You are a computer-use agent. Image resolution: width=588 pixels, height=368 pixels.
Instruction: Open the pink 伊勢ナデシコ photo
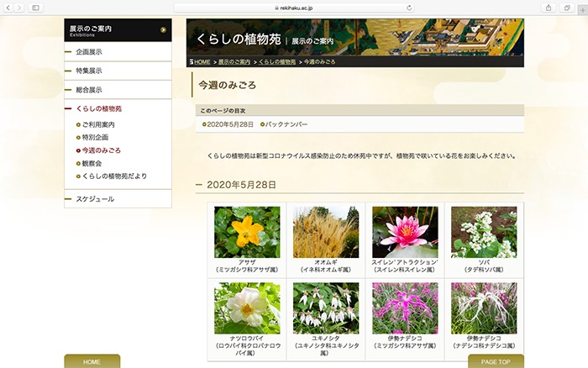pyautogui.click(x=405, y=308)
